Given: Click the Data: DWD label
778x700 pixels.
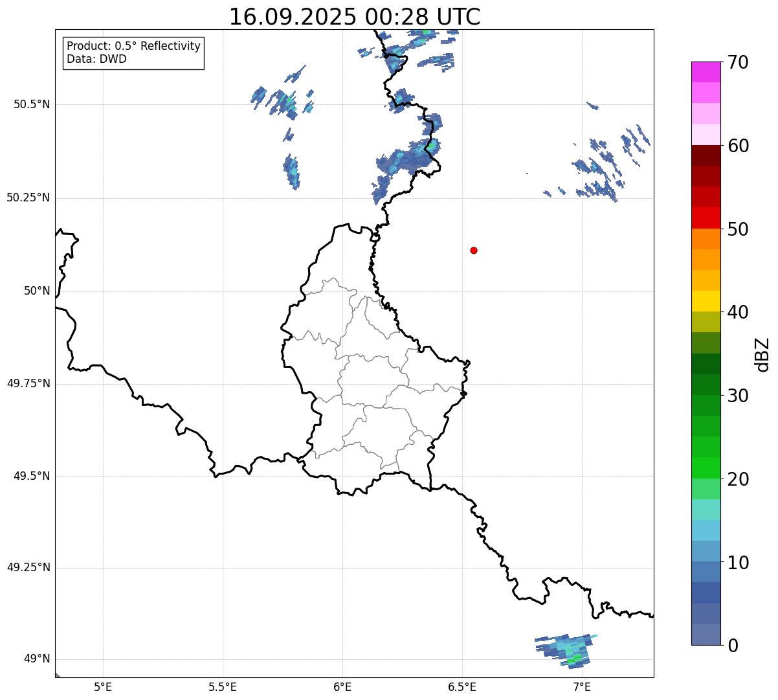Looking at the screenshot, I should click(x=96, y=60).
